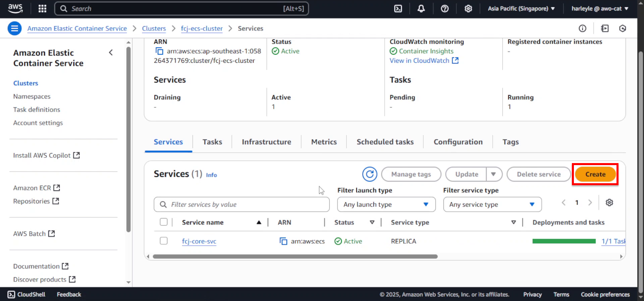
Task: Click the external link icon next to Install AWS Copilot
Action: pos(76,155)
